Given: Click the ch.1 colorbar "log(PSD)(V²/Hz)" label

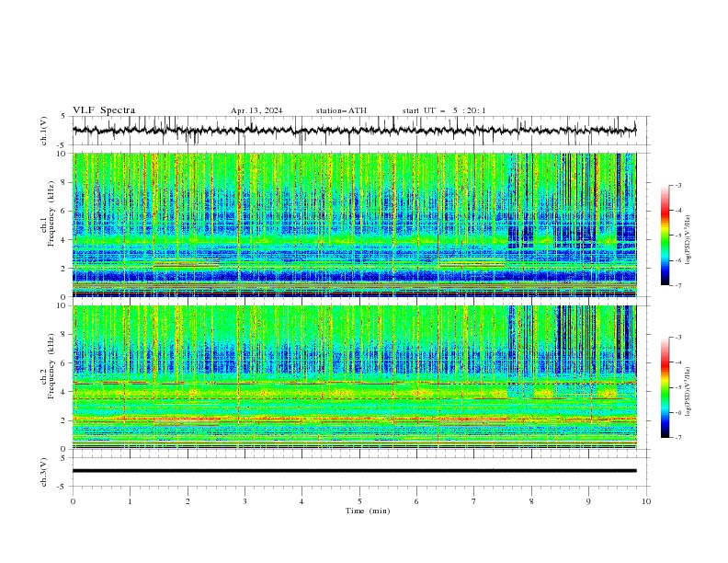Looking at the screenshot, I should coord(688,240).
